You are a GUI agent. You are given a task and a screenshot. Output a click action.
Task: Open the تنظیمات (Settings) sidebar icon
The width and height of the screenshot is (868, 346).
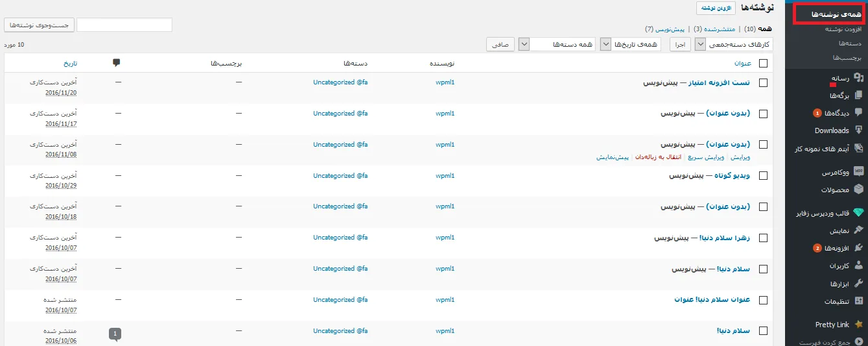tap(859, 301)
